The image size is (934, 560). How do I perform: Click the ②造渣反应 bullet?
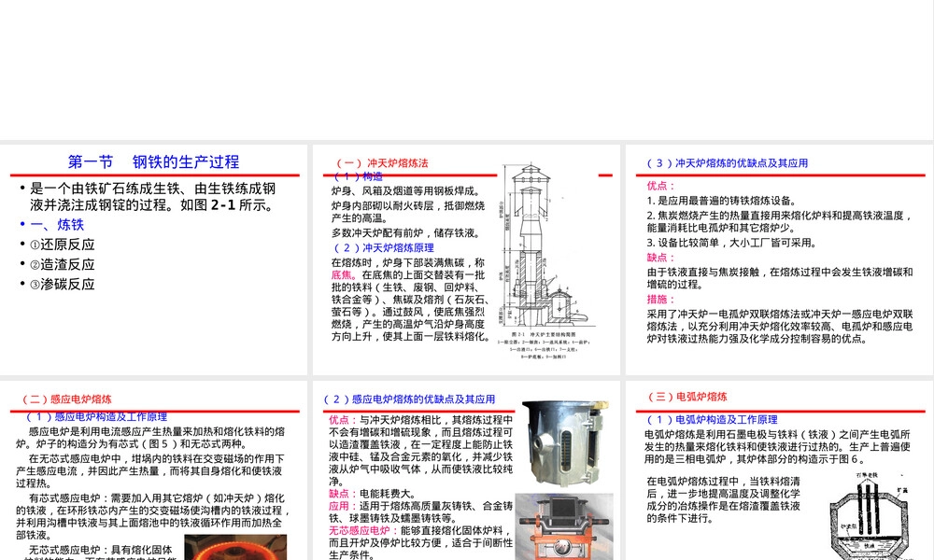coord(62,265)
